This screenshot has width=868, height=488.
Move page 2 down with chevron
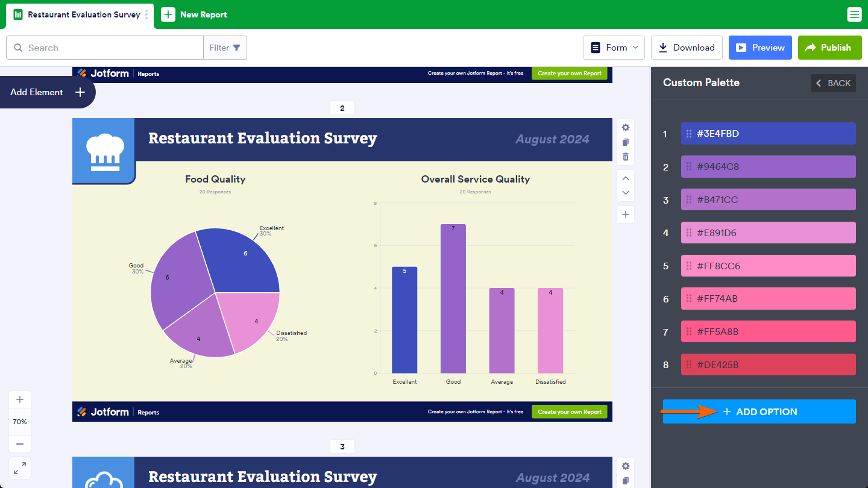coord(626,193)
